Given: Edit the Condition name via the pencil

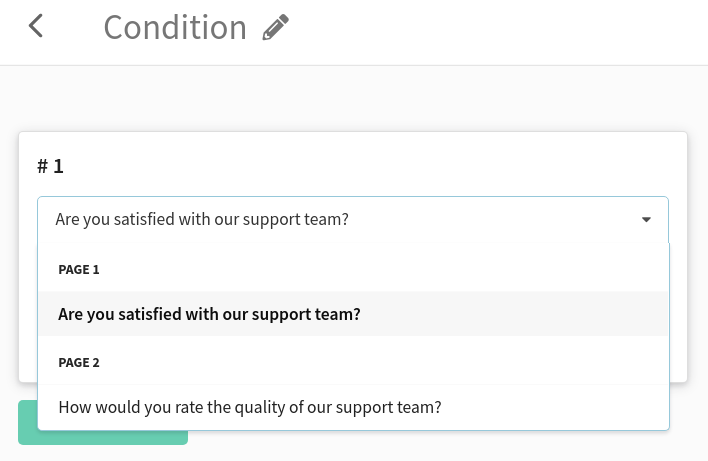Looking at the screenshot, I should point(275,27).
